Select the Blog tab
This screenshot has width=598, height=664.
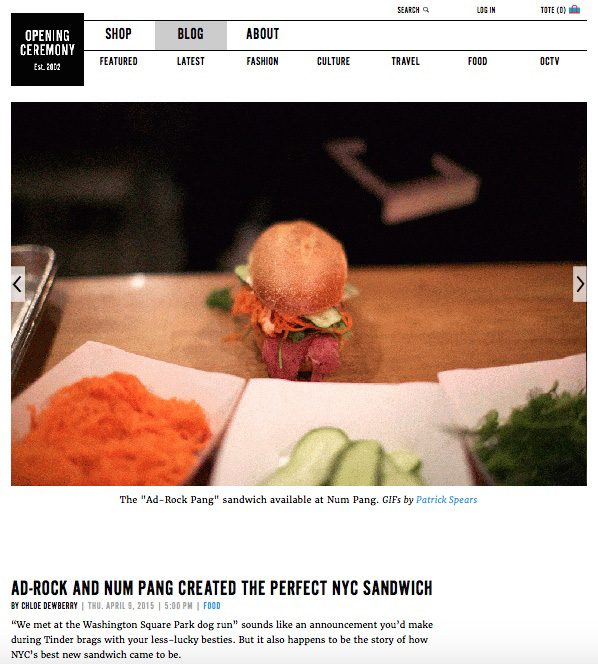(191, 35)
